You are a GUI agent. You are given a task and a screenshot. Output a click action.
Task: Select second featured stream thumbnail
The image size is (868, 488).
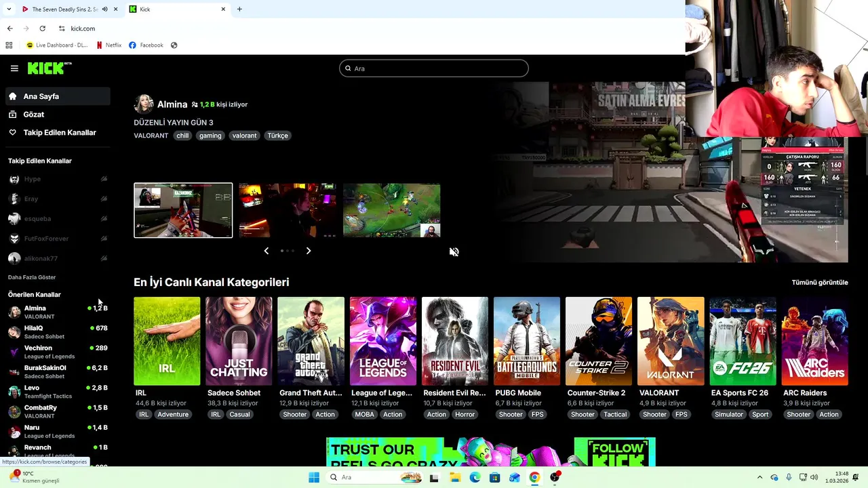click(288, 210)
